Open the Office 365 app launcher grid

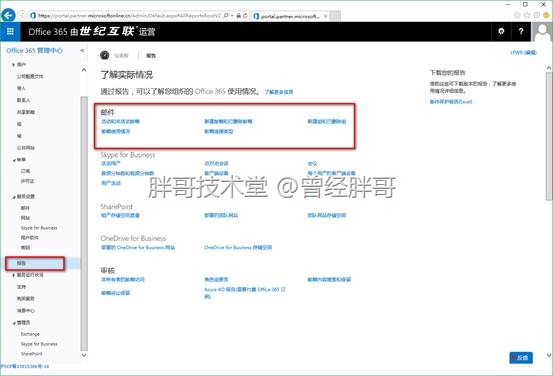pyautogui.click(x=10, y=32)
